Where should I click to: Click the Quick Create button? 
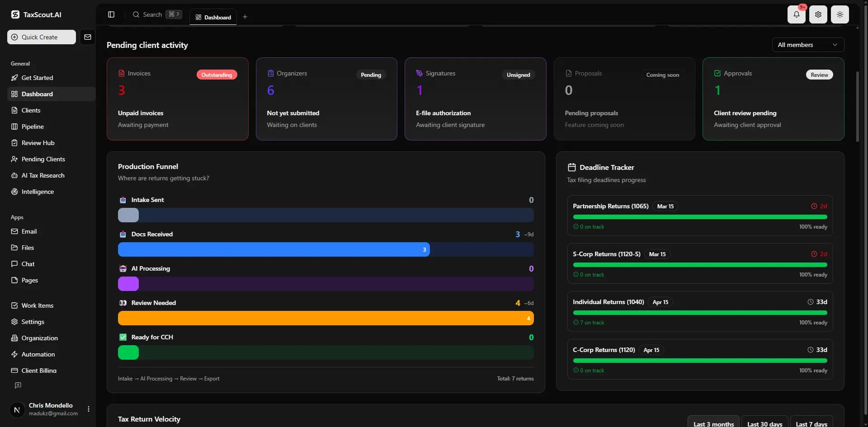(42, 37)
